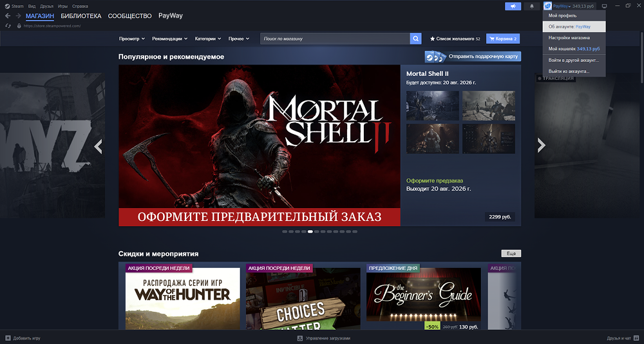Open the Корзина cart button
The height and width of the screenshot is (344, 644).
[503, 39]
